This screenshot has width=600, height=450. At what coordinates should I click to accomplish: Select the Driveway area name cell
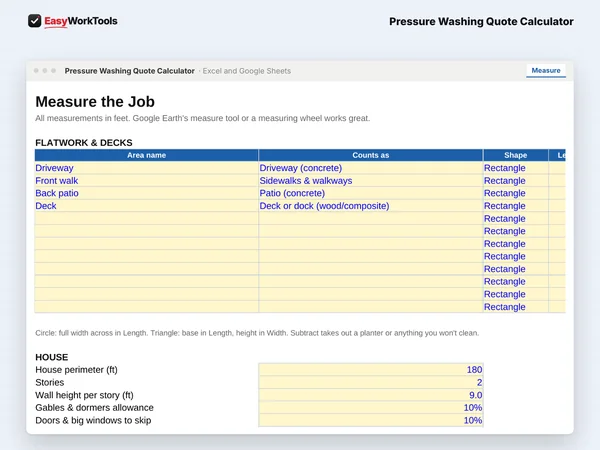(x=147, y=168)
